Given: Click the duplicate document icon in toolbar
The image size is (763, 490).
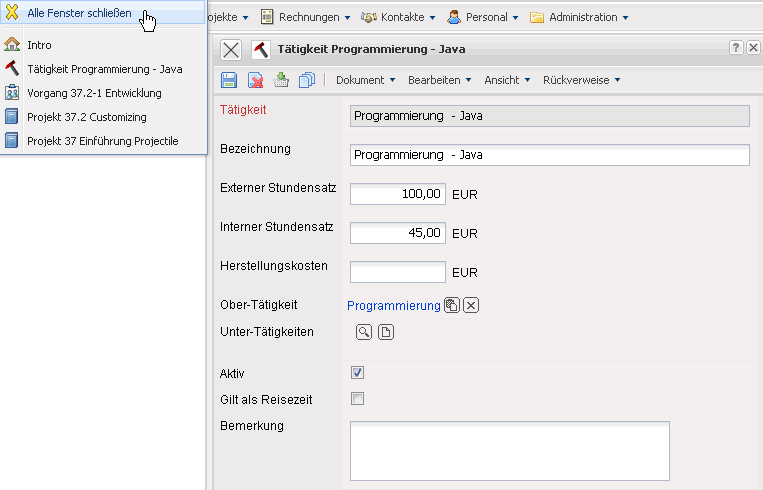Looking at the screenshot, I should click(307, 80).
